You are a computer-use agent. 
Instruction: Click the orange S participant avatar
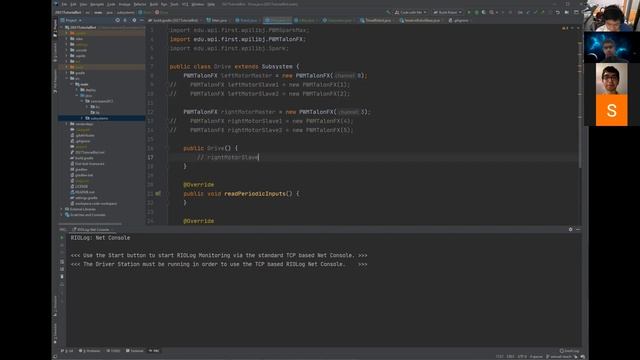click(x=611, y=110)
